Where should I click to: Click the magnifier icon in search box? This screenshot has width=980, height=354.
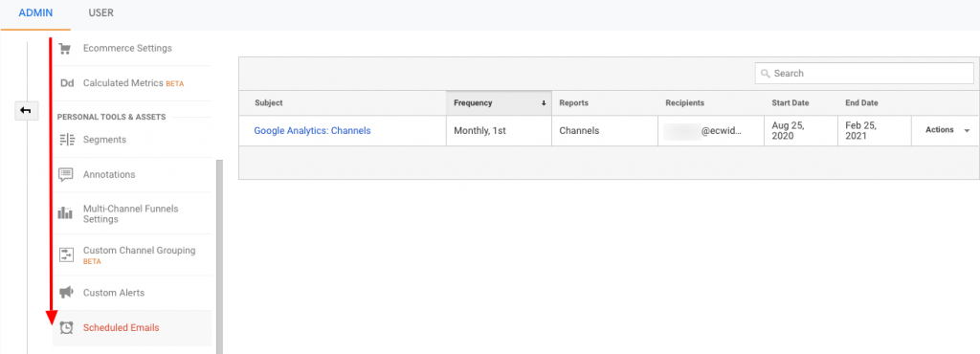click(x=766, y=74)
